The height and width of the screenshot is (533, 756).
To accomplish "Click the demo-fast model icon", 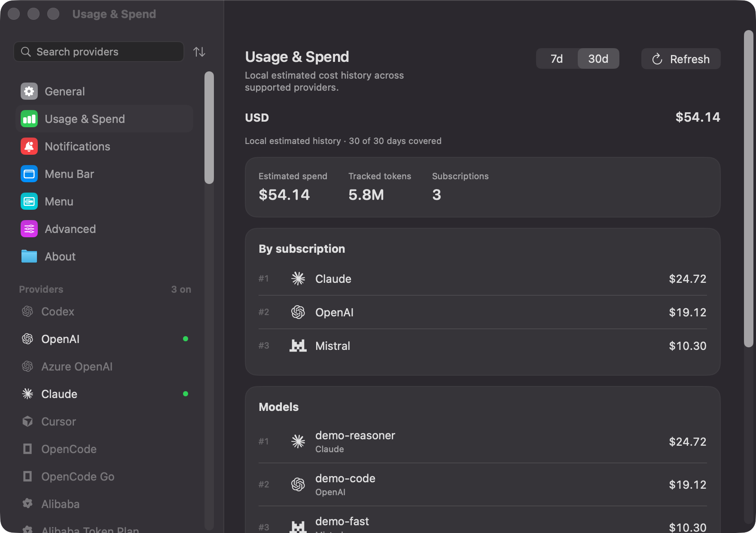I will pos(298,527).
